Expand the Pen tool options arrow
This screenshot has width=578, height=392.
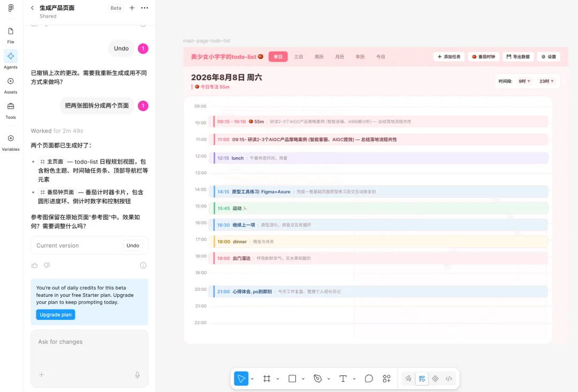[x=329, y=379]
